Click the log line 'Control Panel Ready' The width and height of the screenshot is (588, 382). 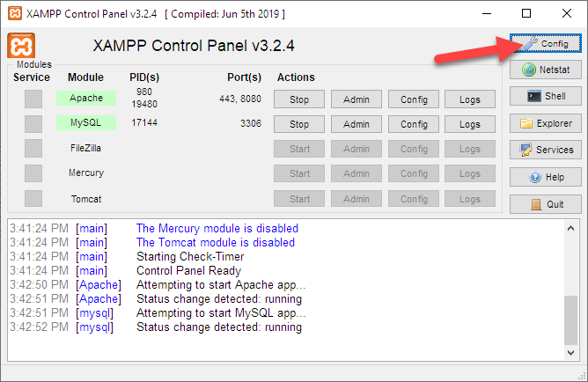(188, 271)
